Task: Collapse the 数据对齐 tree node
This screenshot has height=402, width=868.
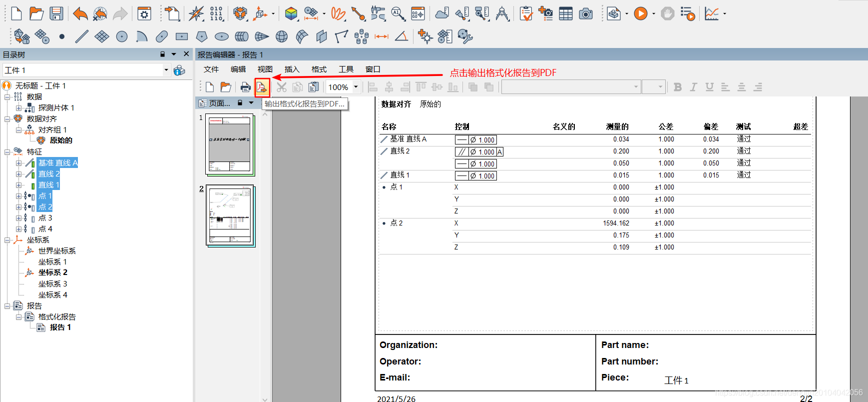Action: (x=7, y=119)
